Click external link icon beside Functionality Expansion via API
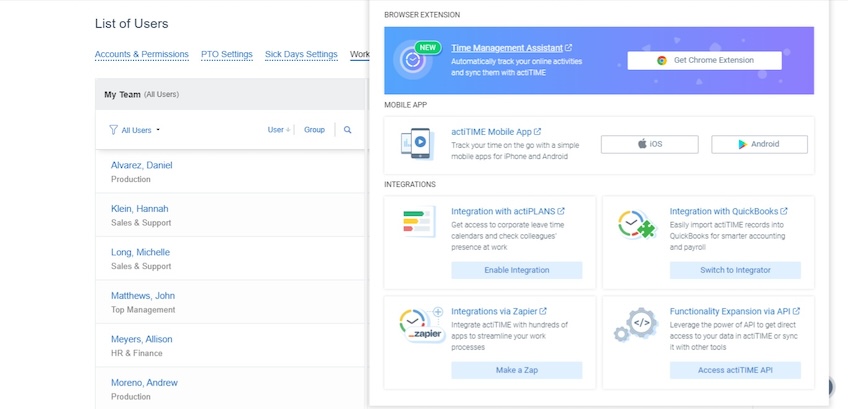The image size is (848, 409). 796,311
